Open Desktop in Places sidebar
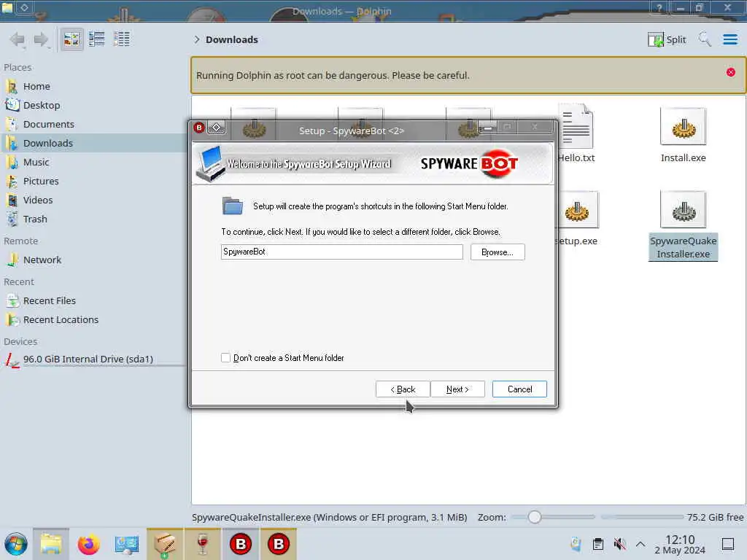This screenshot has width=747, height=560. [x=42, y=105]
